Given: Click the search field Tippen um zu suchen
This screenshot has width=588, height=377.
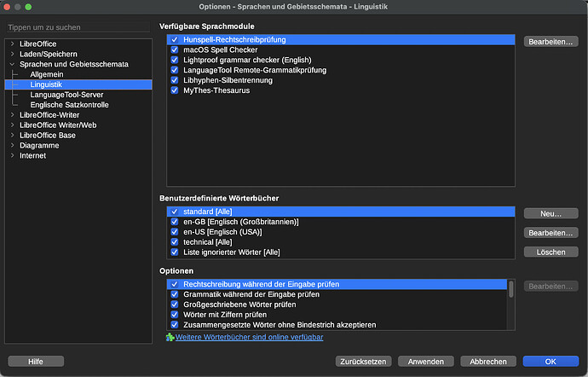Looking at the screenshot, I should pyautogui.click(x=78, y=27).
